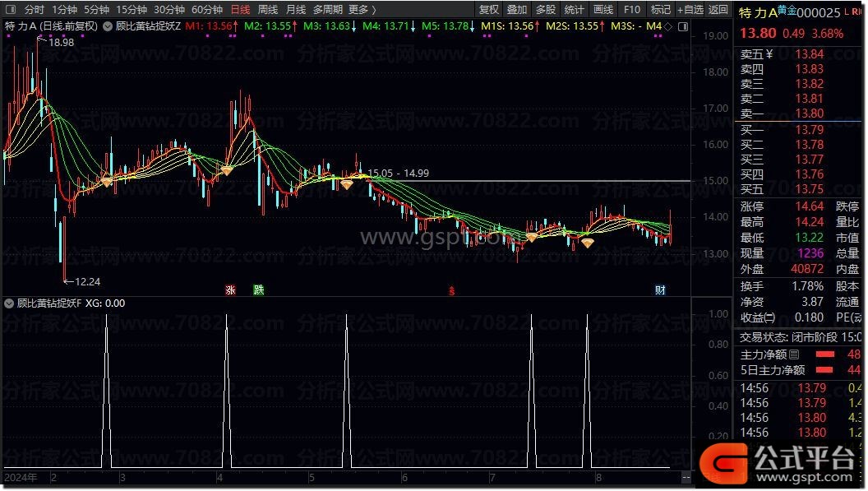Click the yen symbol beside 卖五
The image size is (868, 491).
click(769, 54)
